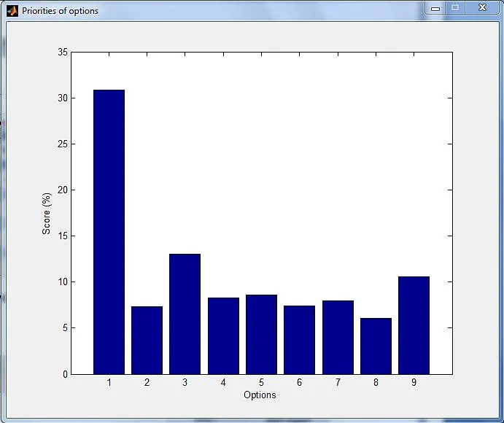Select the bar for option 2
This screenshot has height=423, width=504.
[x=147, y=341]
